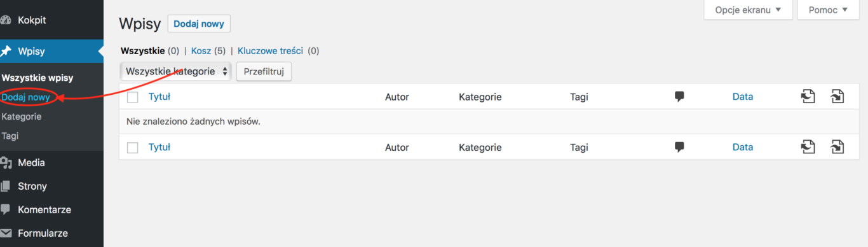Click the Formularze envelope icon
868x247 pixels.
pos(6,233)
